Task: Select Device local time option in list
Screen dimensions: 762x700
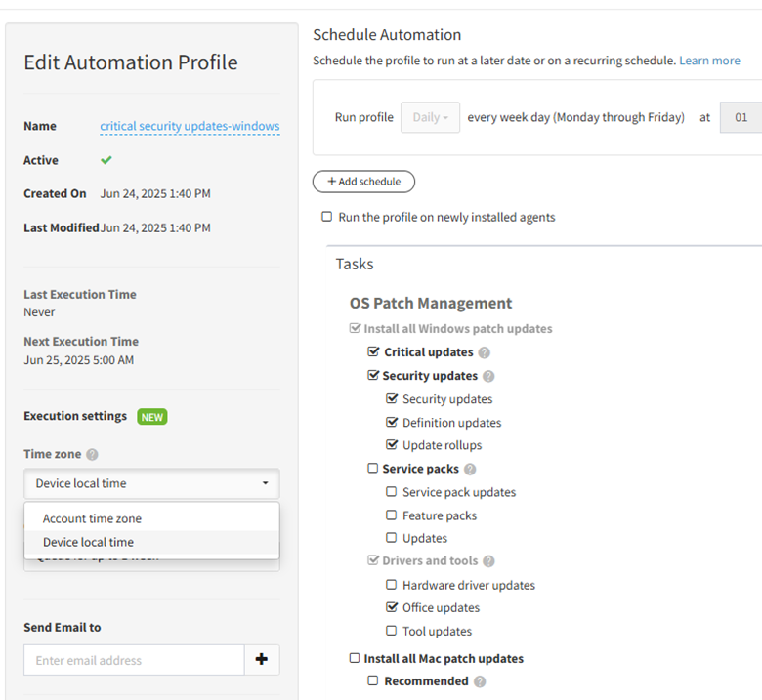Action: pyautogui.click(x=151, y=542)
